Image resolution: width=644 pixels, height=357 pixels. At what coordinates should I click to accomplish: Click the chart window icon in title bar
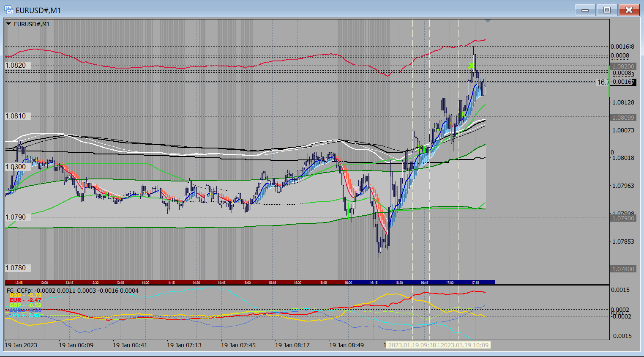8,10
